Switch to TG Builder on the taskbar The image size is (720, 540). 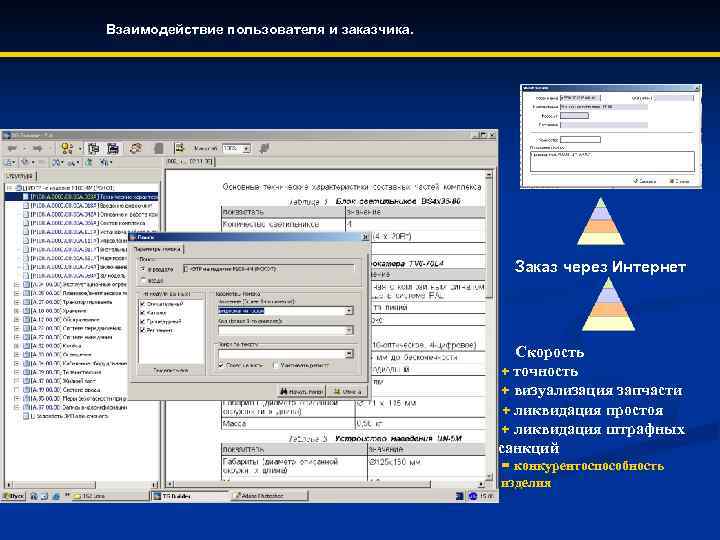(189, 496)
